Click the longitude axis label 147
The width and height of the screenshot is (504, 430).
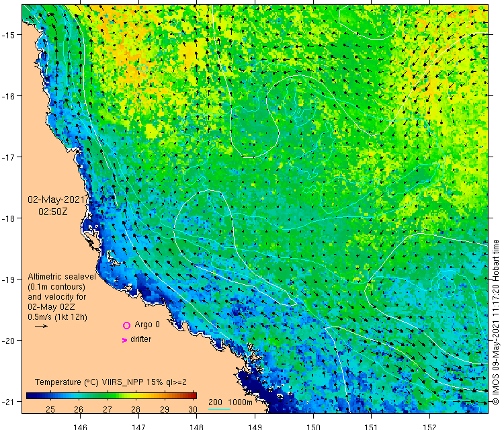(x=138, y=427)
